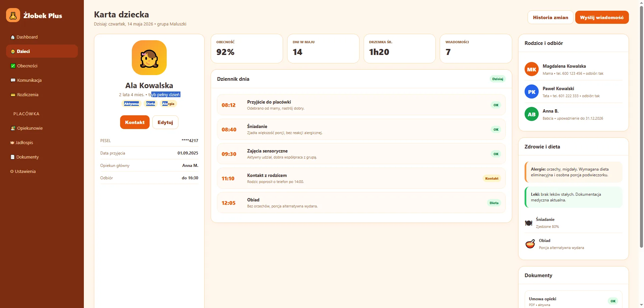Image resolution: width=644 pixels, height=308 pixels.
Task: Click the Aktywna badge
Action: pos(131,104)
